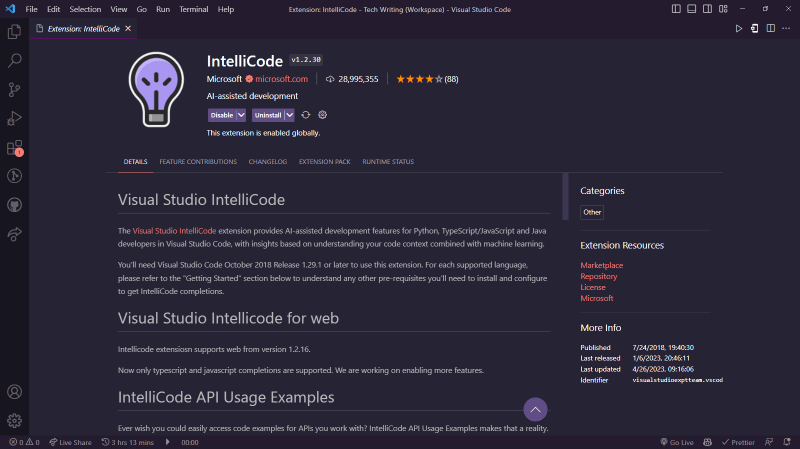Open the extension Manage gear next to Uninstall
800x449 pixels.
[322, 115]
